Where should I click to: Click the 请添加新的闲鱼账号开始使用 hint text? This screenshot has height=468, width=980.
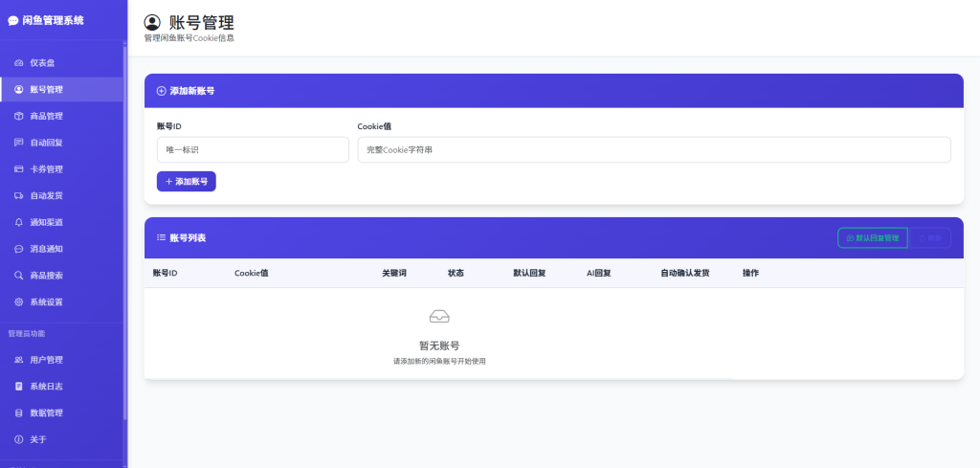pos(439,361)
